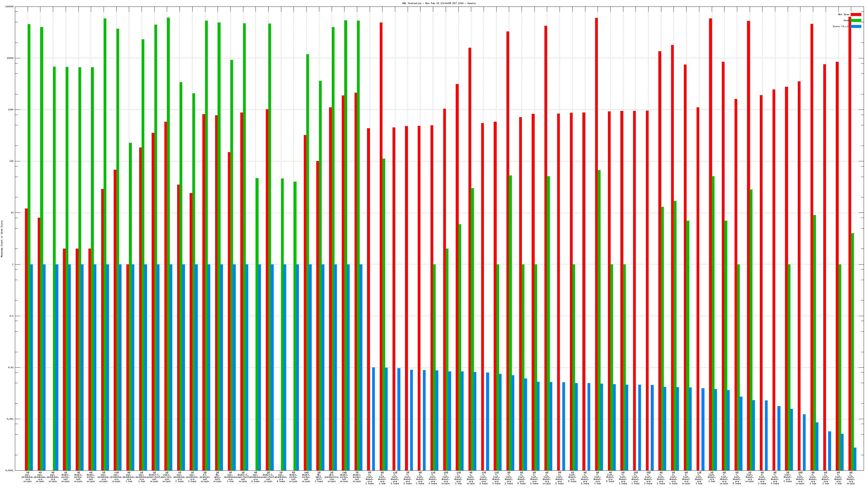Click green bar above psbl.surriel.com label
This screenshot has width=868, height=488.
[168, 135]
